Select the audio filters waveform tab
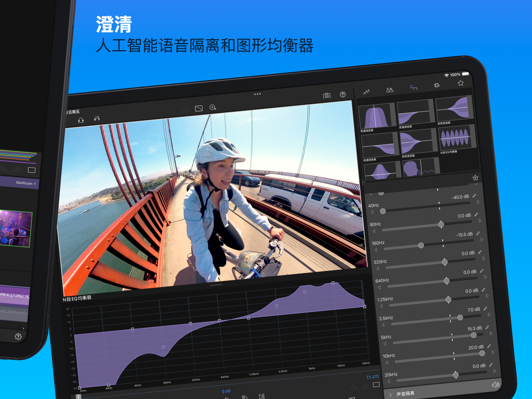 tap(413, 88)
